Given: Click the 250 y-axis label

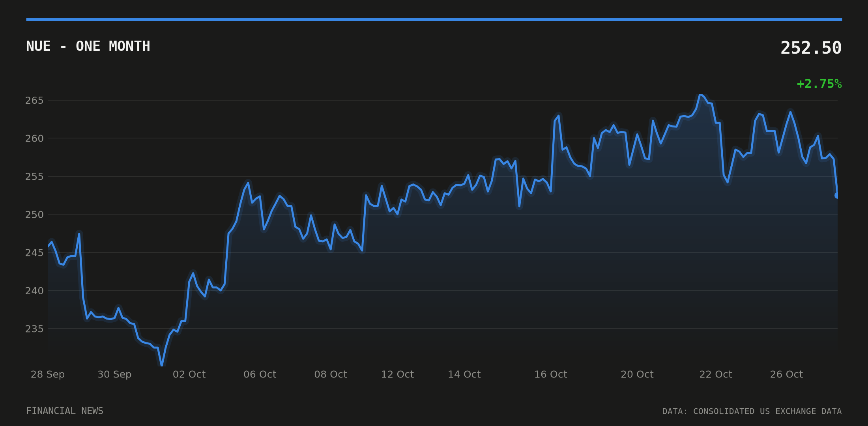Looking at the screenshot, I should pyautogui.click(x=34, y=215).
